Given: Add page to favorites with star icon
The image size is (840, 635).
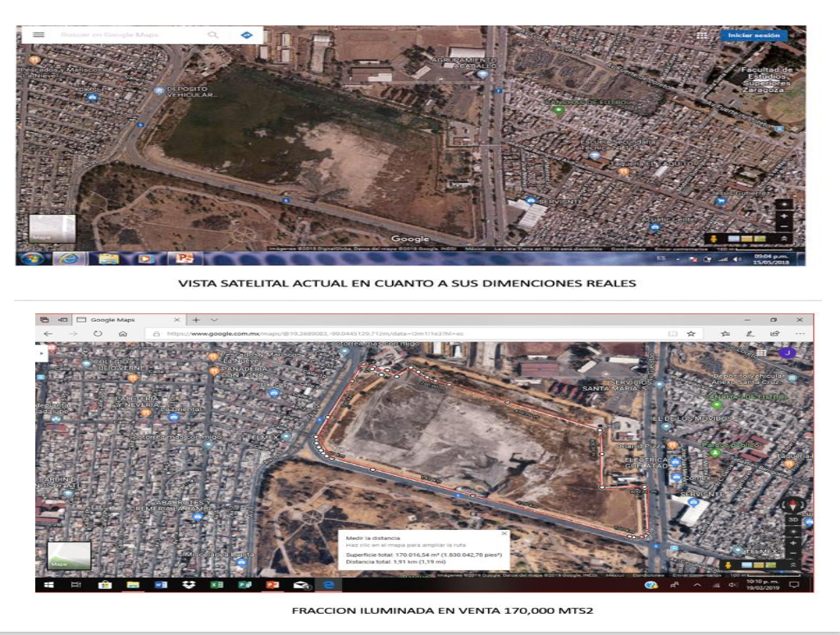Looking at the screenshot, I should (691, 334).
